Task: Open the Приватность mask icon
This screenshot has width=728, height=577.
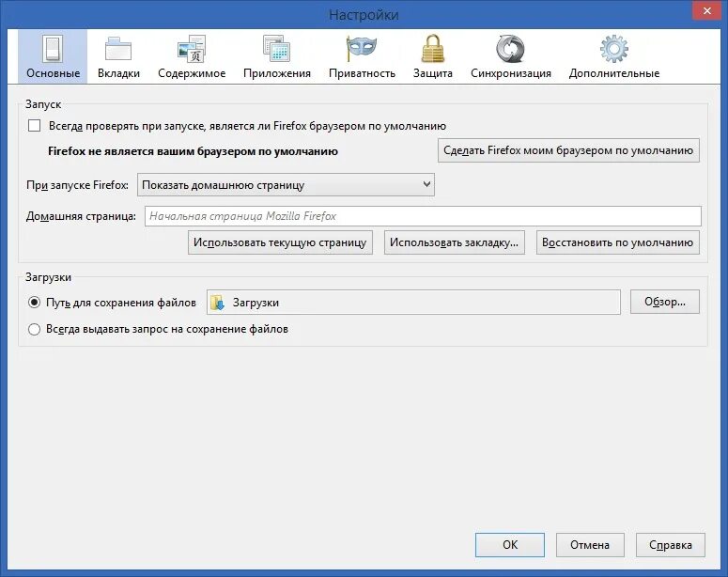Action: click(362, 49)
